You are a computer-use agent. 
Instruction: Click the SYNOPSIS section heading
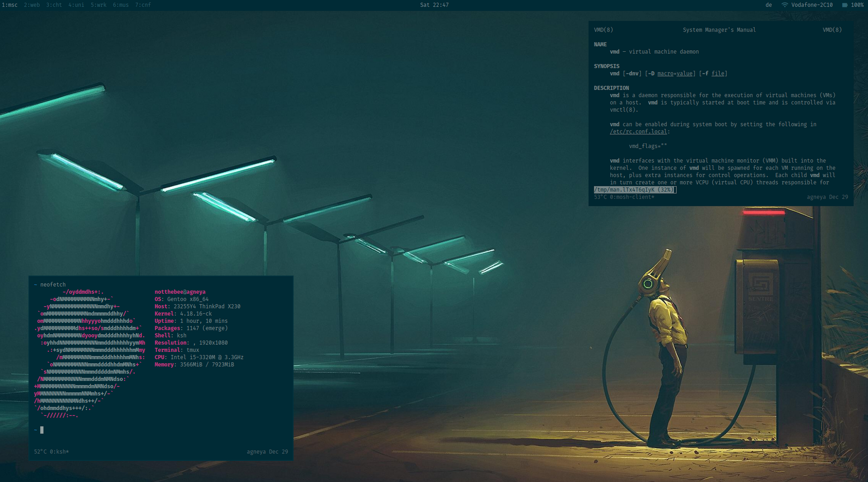click(x=607, y=66)
